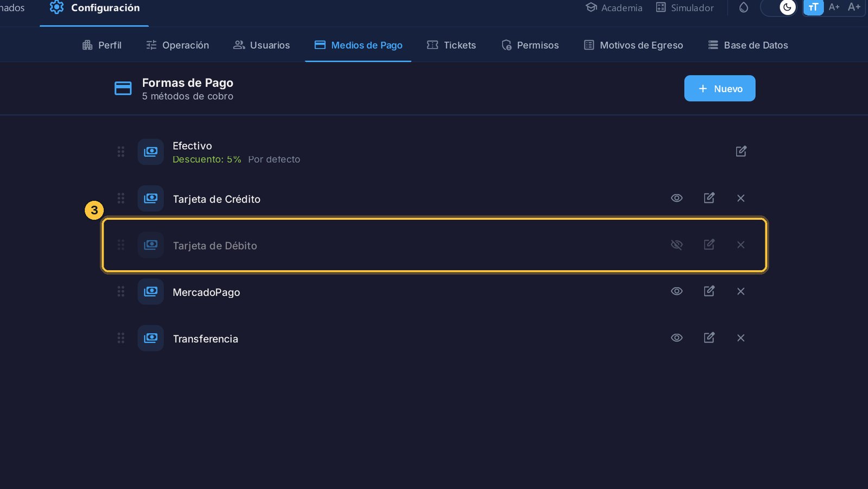Viewport: 868px width, 489px height.
Task: Delete the Transferencia payment method
Action: point(741,338)
